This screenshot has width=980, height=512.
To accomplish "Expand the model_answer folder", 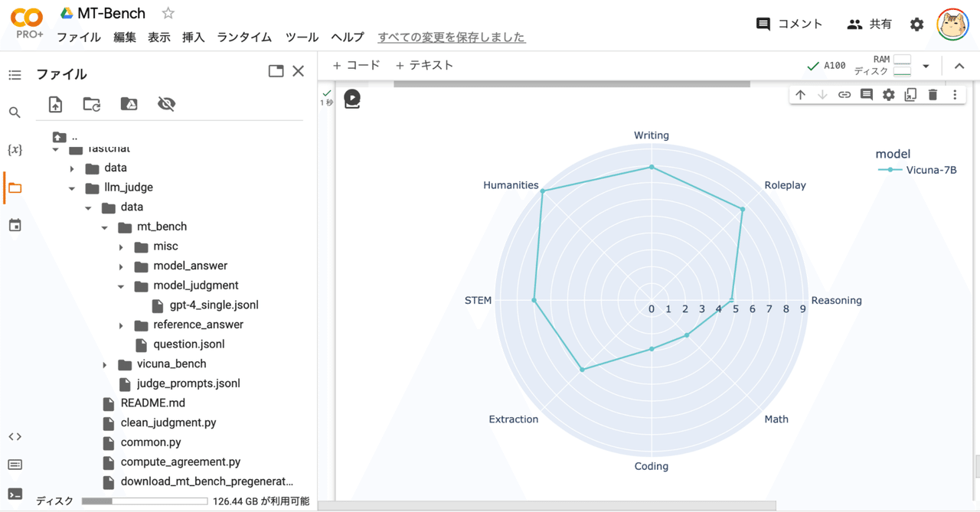I will pyautogui.click(x=121, y=266).
